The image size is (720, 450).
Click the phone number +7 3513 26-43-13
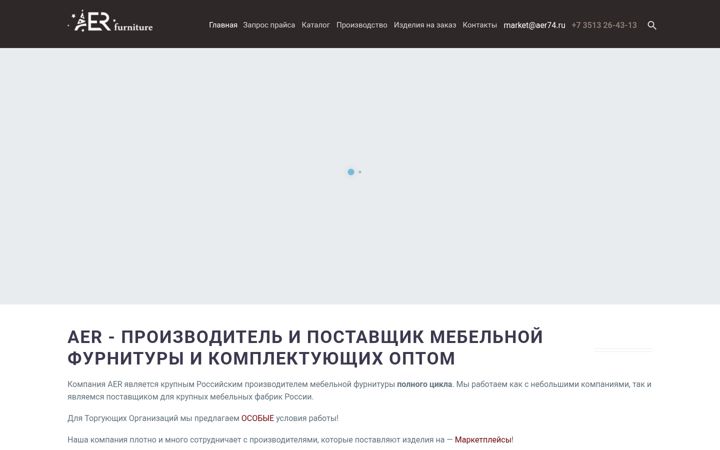point(604,25)
